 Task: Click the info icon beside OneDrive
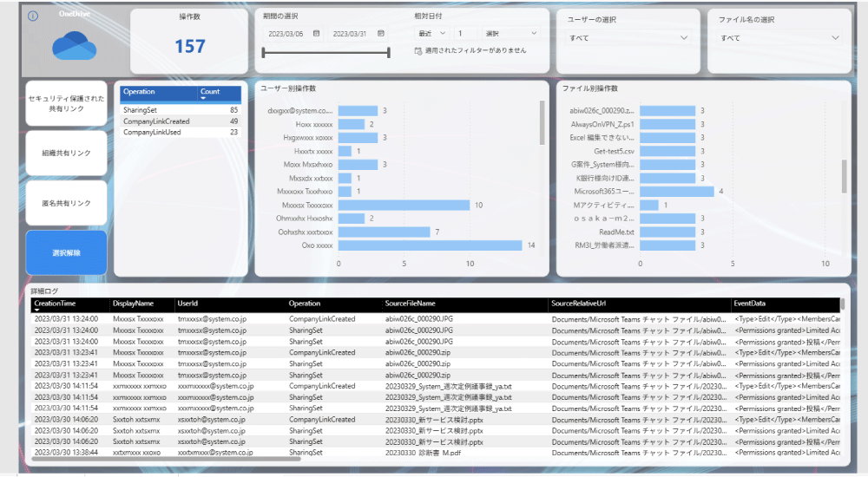click(x=33, y=16)
